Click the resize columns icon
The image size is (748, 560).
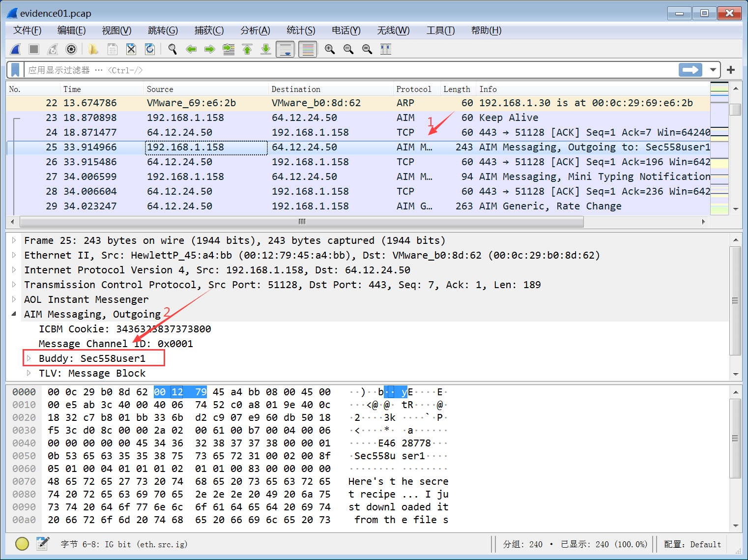[386, 49]
